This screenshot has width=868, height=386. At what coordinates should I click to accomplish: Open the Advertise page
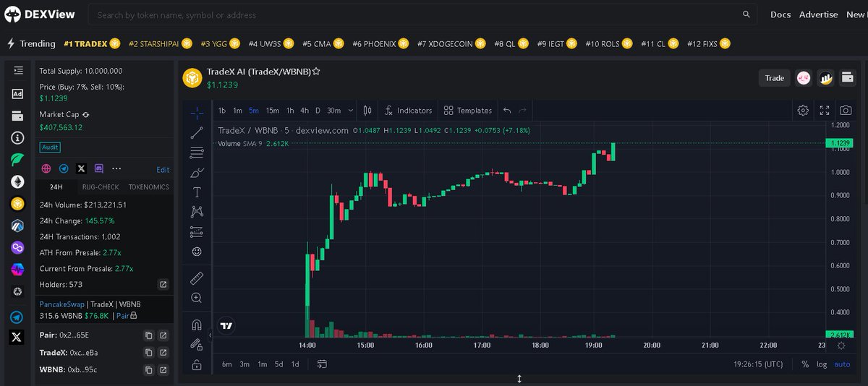(x=818, y=14)
